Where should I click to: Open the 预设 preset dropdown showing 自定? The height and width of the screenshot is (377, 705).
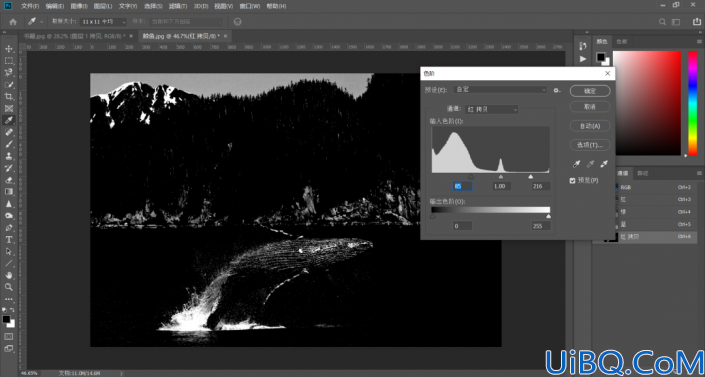tap(500, 90)
